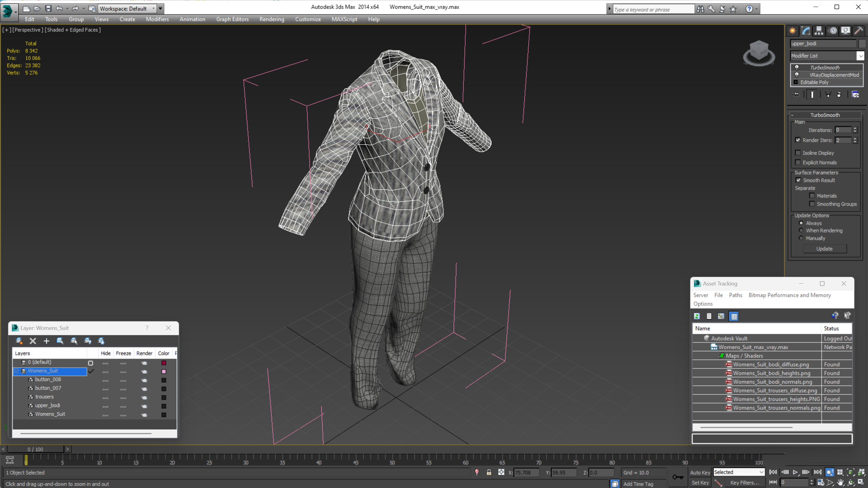Click the Table View icon in Asset Tracking
Image resolution: width=868 pixels, height=488 pixels.
pos(734,316)
